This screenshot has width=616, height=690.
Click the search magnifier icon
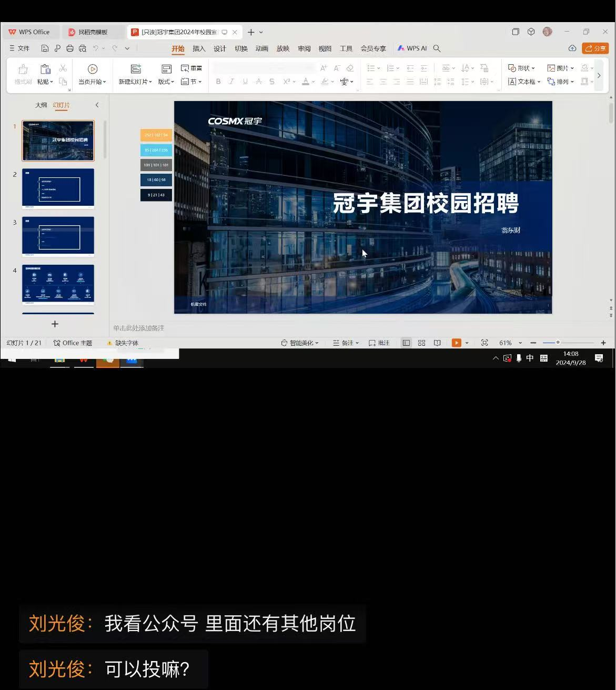437,48
